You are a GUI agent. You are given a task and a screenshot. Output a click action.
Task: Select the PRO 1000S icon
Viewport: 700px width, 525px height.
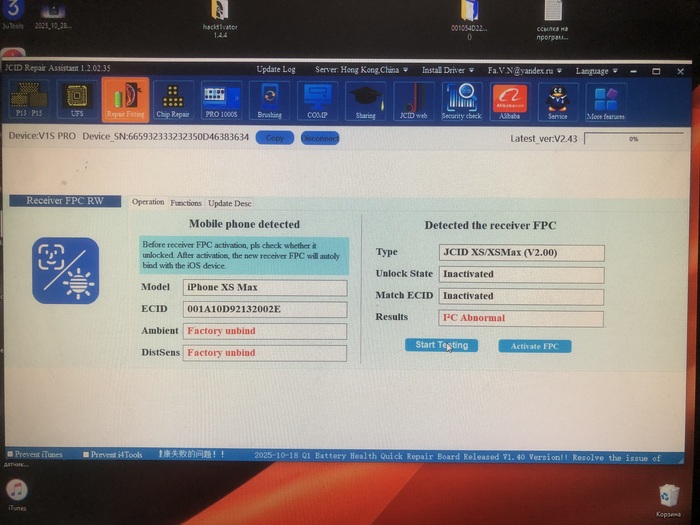[221, 101]
